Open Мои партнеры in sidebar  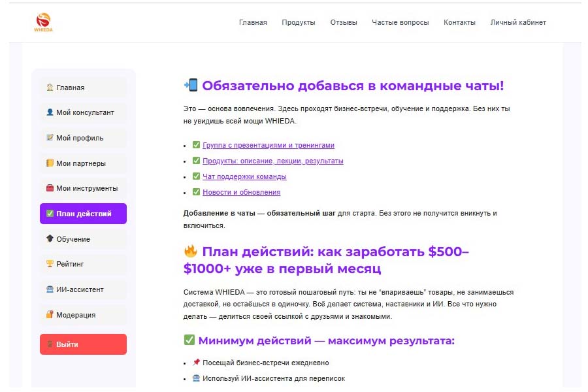tap(83, 163)
